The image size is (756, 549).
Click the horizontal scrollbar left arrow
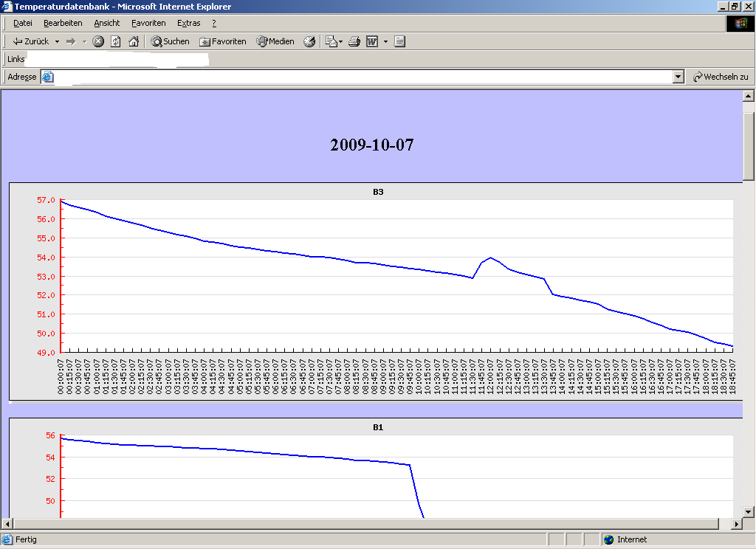point(7,523)
